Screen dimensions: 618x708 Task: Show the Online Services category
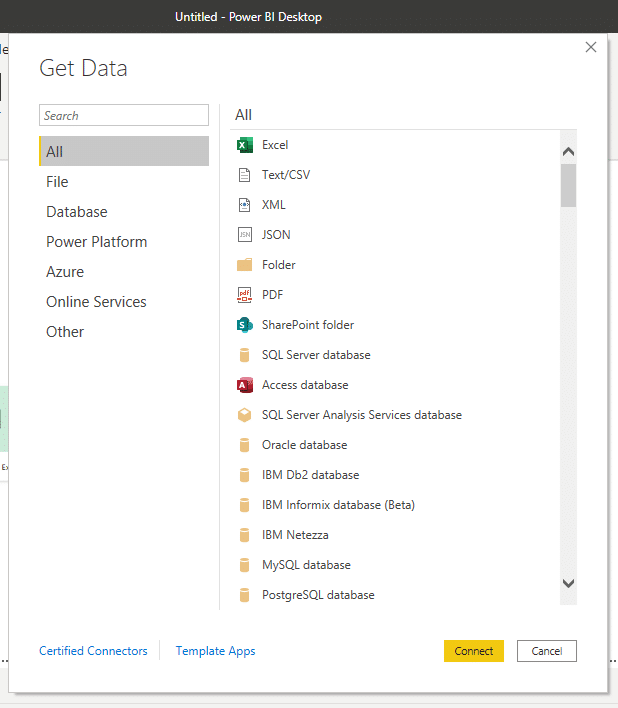click(96, 302)
